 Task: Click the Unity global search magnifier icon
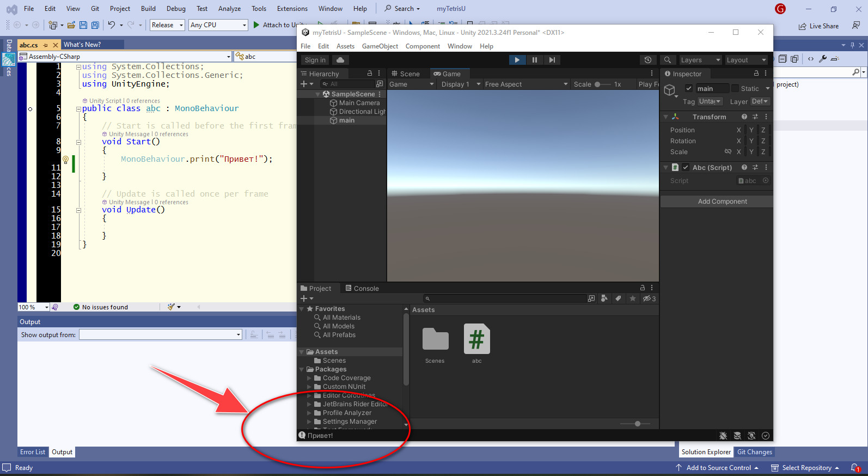pyautogui.click(x=668, y=60)
